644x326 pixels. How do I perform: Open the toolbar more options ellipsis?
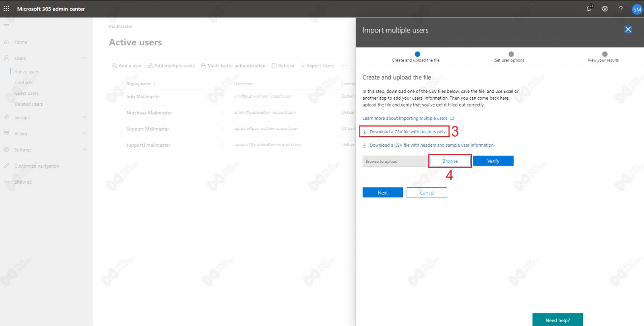tap(344, 66)
